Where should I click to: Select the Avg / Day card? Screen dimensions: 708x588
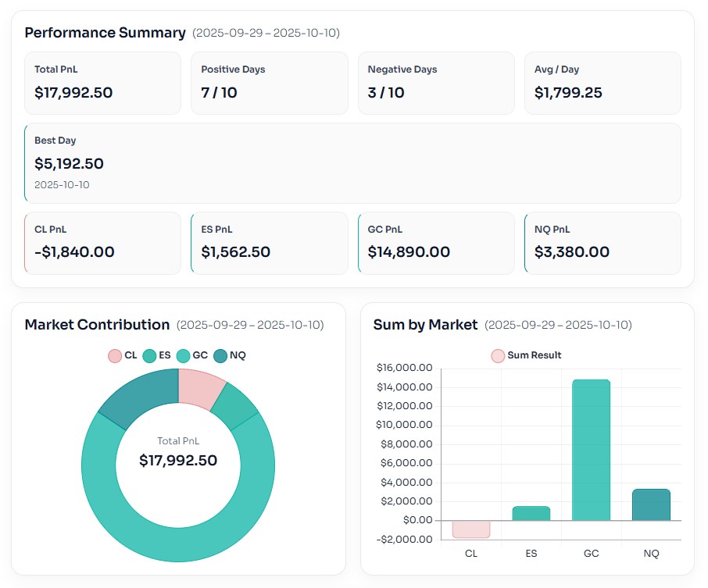(603, 83)
